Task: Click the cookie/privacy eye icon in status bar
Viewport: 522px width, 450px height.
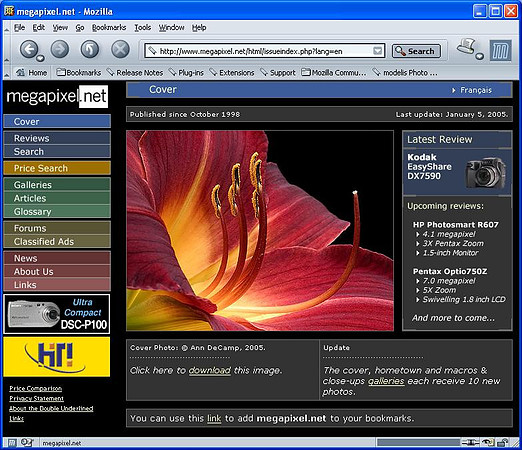Action: [487, 442]
